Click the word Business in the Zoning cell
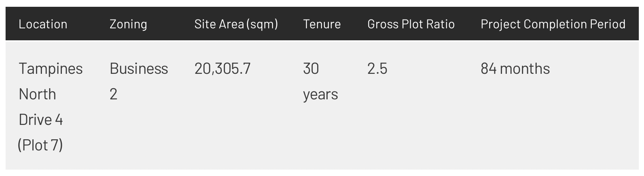This screenshot has width=644, height=176. [x=138, y=69]
